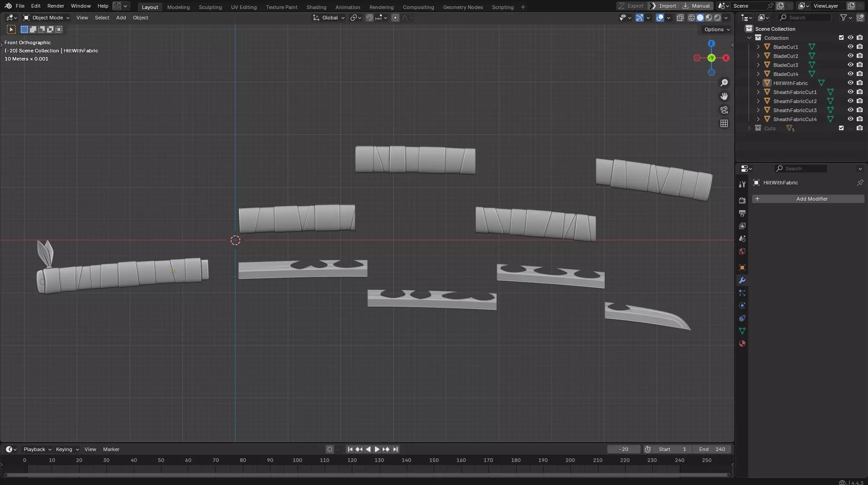Click the mesh data icon beside BladeCut1
This screenshot has height=485, width=868.
pos(812,47)
